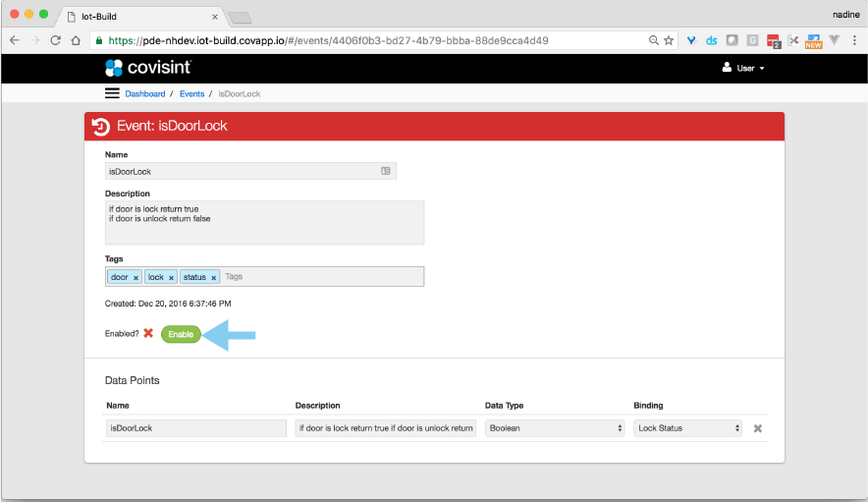This screenshot has width=868, height=502.
Task: Remove the data point row with X
Action: (x=757, y=428)
